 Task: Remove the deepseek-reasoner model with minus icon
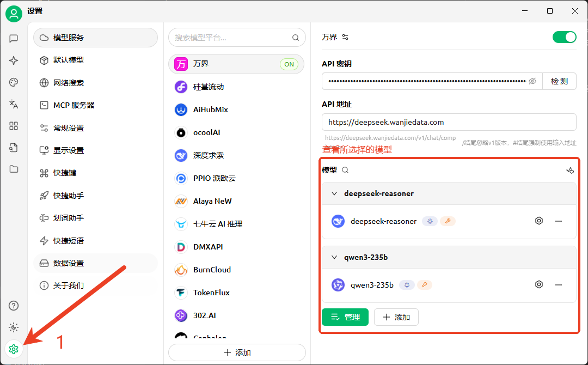pyautogui.click(x=559, y=221)
